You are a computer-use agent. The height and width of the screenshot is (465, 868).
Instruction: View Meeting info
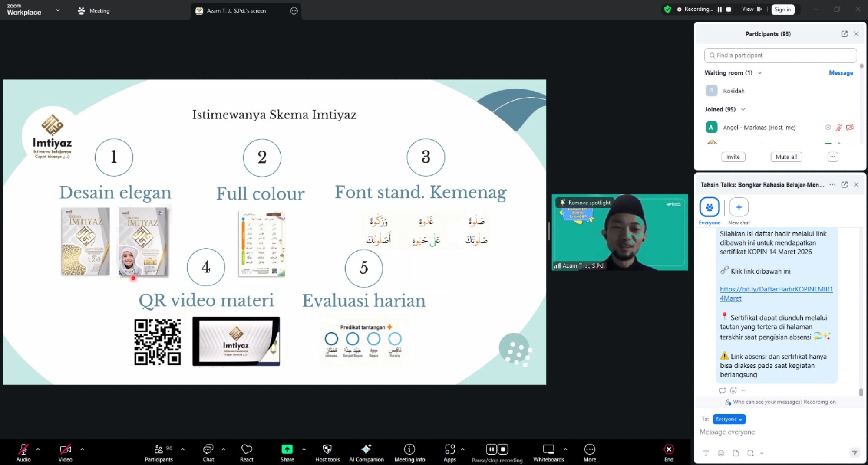pyautogui.click(x=409, y=452)
